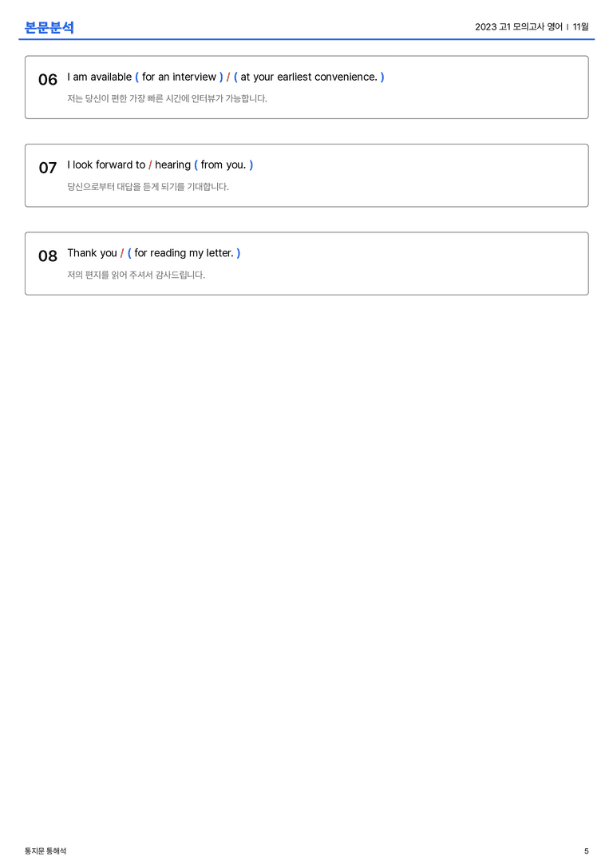Select sentence number 08
Image resolution: width=613 pixels, height=868 pixels.
48,256
